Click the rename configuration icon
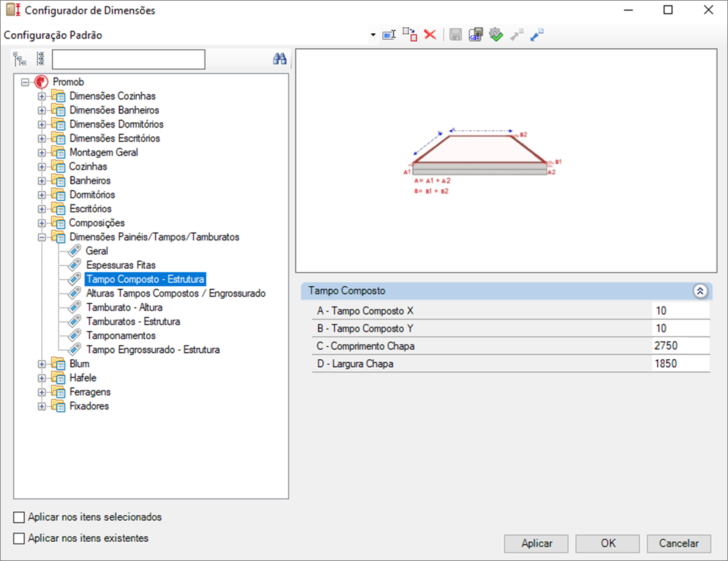This screenshot has width=728, height=561. coord(389,35)
